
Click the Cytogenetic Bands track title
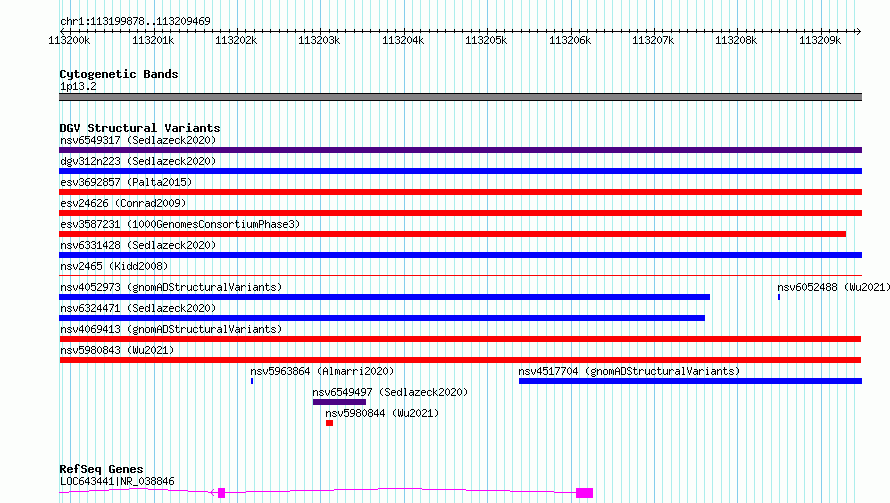(x=119, y=74)
